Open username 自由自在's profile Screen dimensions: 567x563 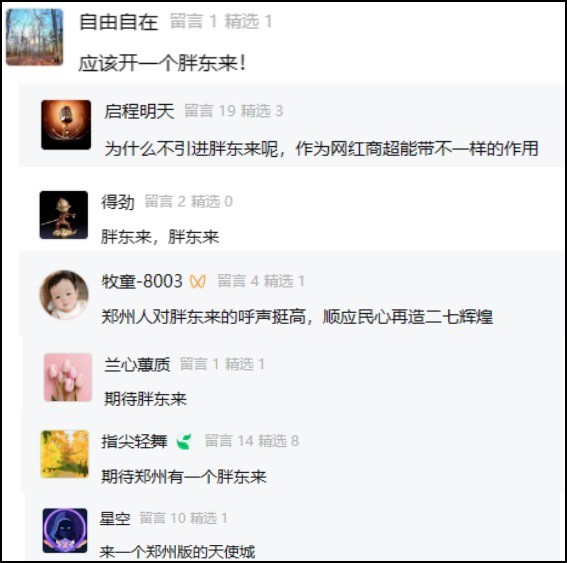point(119,22)
